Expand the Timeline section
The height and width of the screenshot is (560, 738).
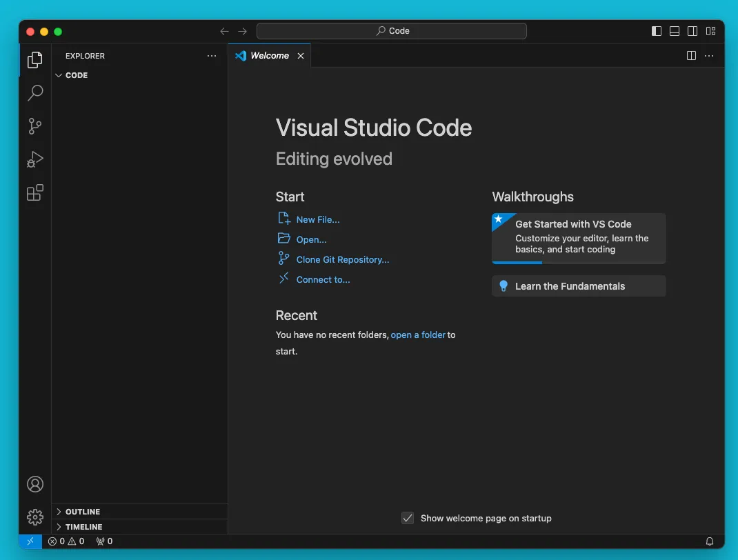[x=83, y=527]
